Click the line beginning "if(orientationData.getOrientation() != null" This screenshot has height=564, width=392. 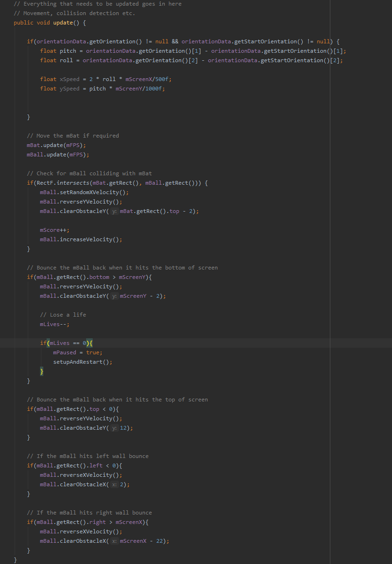(183, 41)
